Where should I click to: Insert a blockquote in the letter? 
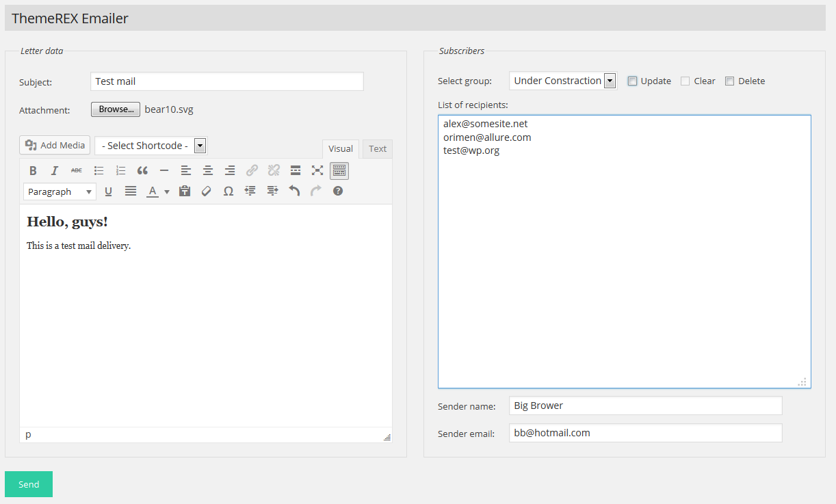point(142,171)
